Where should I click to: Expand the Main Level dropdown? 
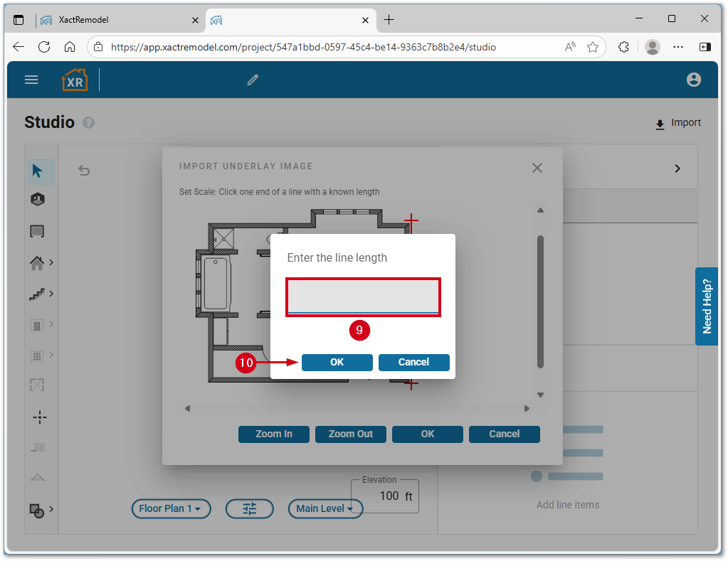point(325,508)
